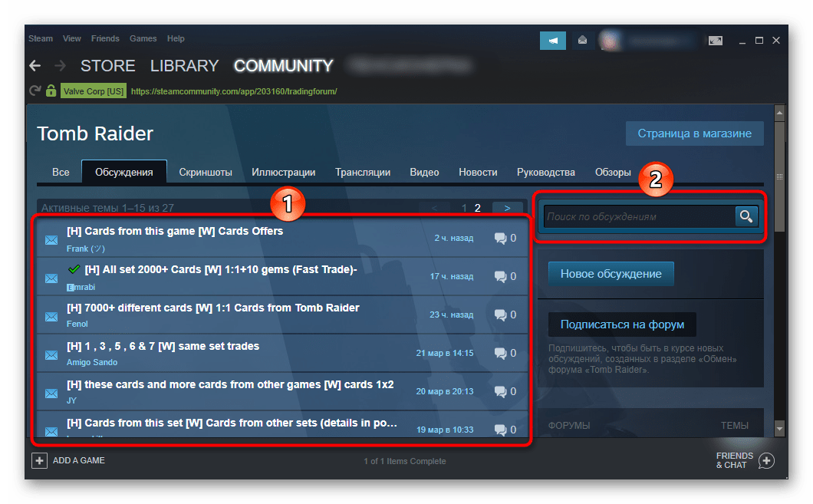The width and height of the screenshot is (813, 504).
Task: Go back with the left arrow
Action: [35, 66]
